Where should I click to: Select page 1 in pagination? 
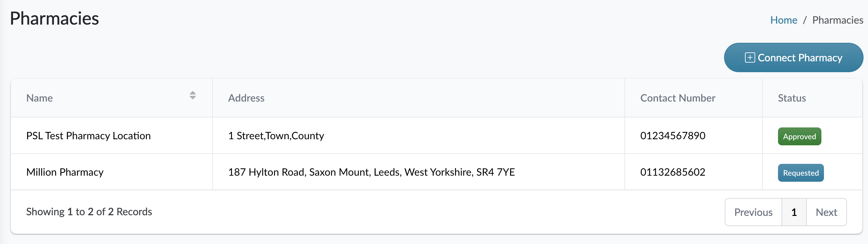[794, 212]
